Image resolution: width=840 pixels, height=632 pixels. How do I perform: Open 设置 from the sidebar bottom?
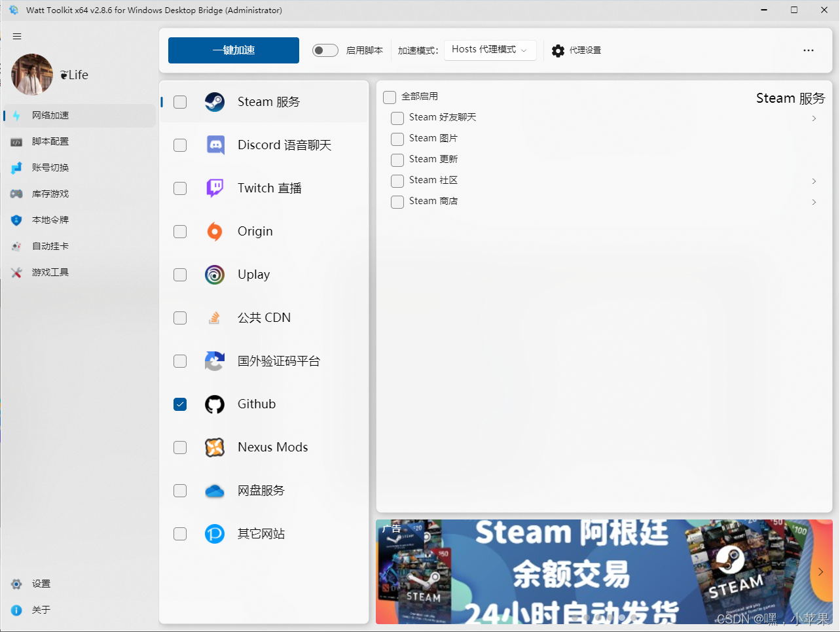(x=79, y=584)
